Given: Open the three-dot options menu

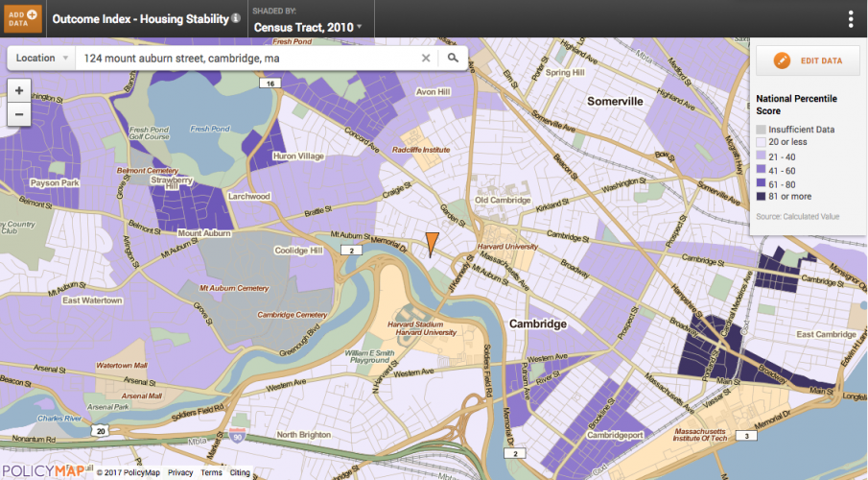Looking at the screenshot, I should pyautogui.click(x=851, y=19).
